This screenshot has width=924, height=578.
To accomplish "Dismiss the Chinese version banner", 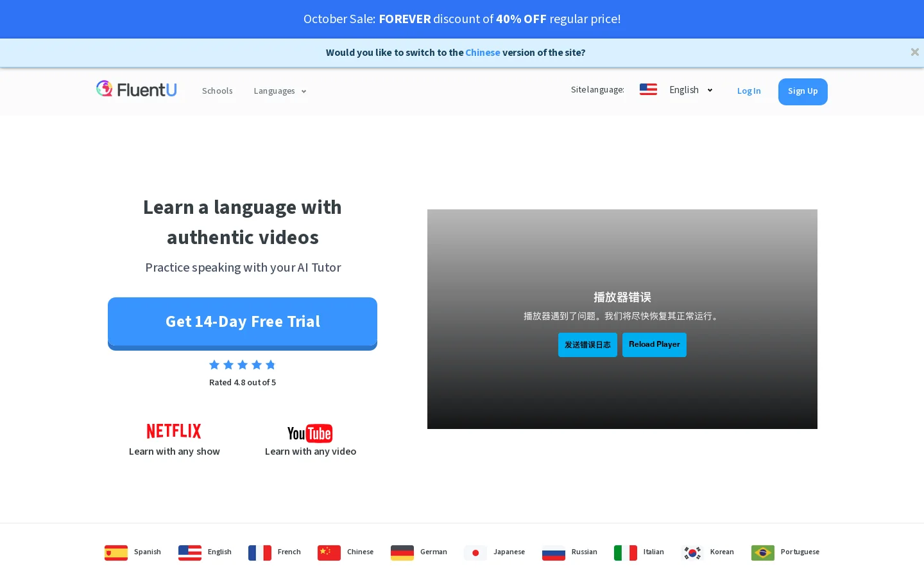I will pyautogui.click(x=915, y=52).
